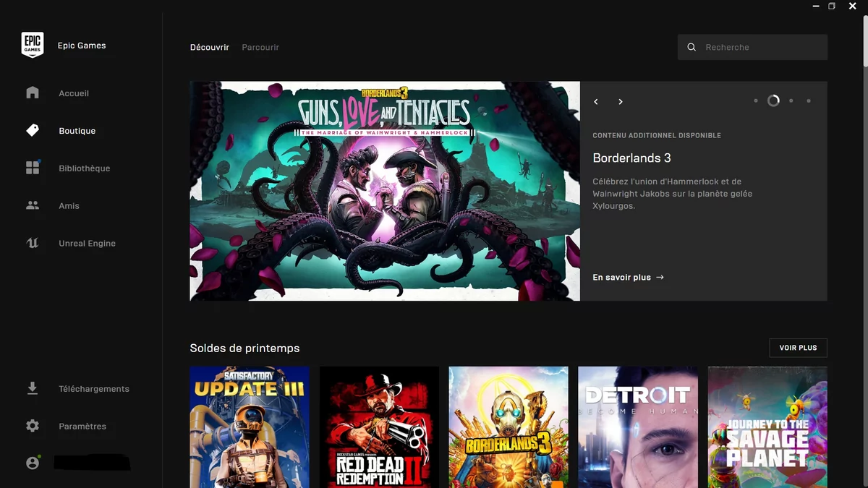Open the Detroit Become Human card

pyautogui.click(x=638, y=427)
